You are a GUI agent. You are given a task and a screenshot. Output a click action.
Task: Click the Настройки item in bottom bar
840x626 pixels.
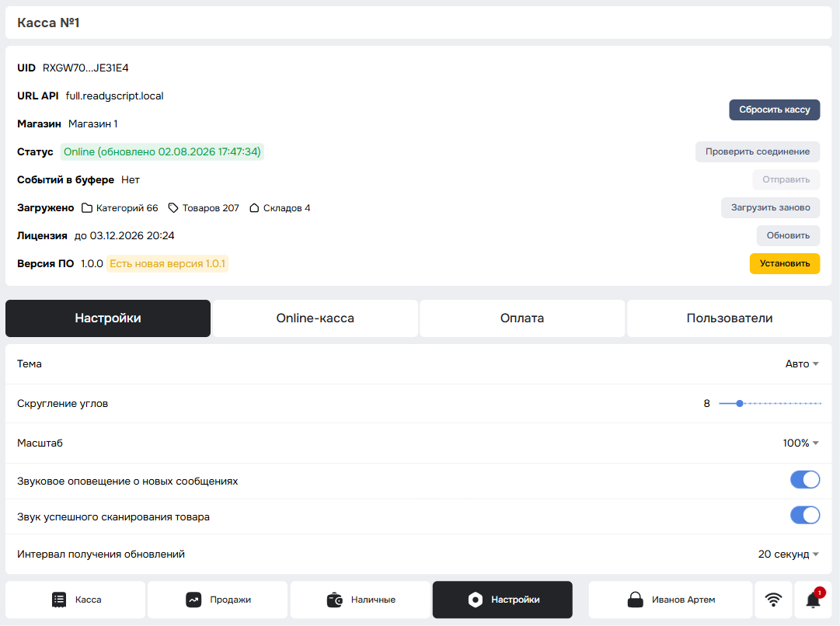(503, 600)
